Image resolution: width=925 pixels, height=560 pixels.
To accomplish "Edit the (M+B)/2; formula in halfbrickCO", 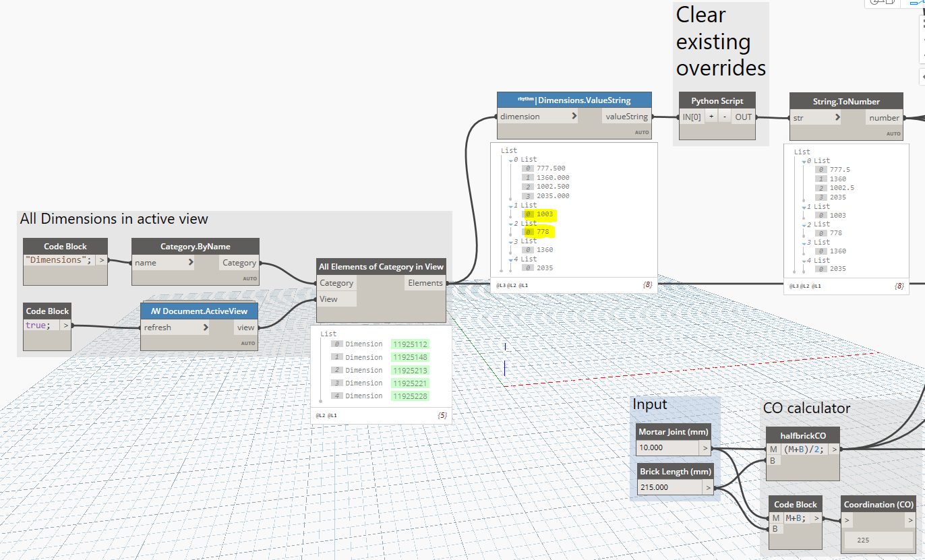I will [x=805, y=449].
